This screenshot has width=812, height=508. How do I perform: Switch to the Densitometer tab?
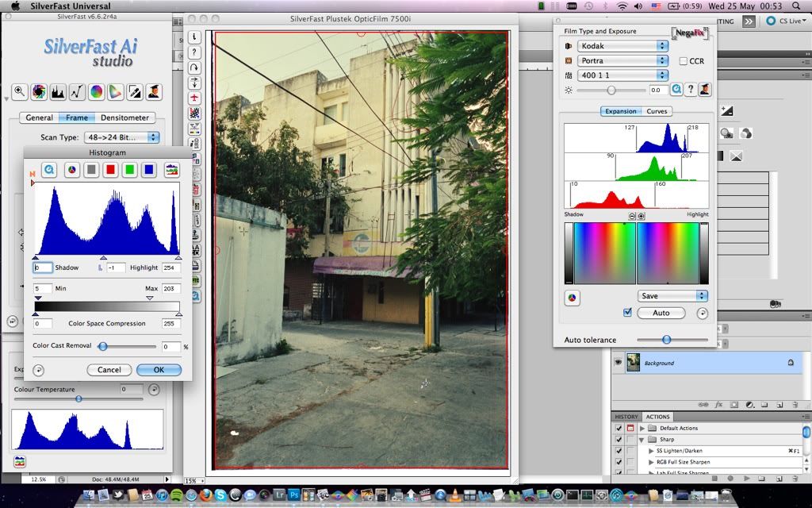124,117
